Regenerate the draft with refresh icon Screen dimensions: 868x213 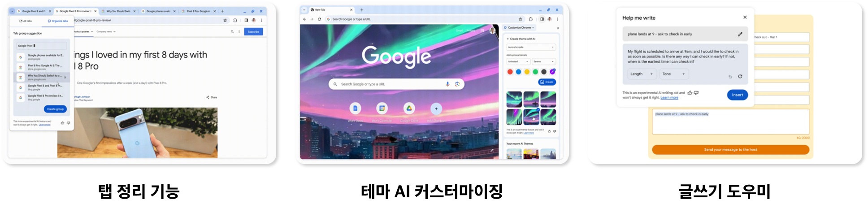coord(740,76)
